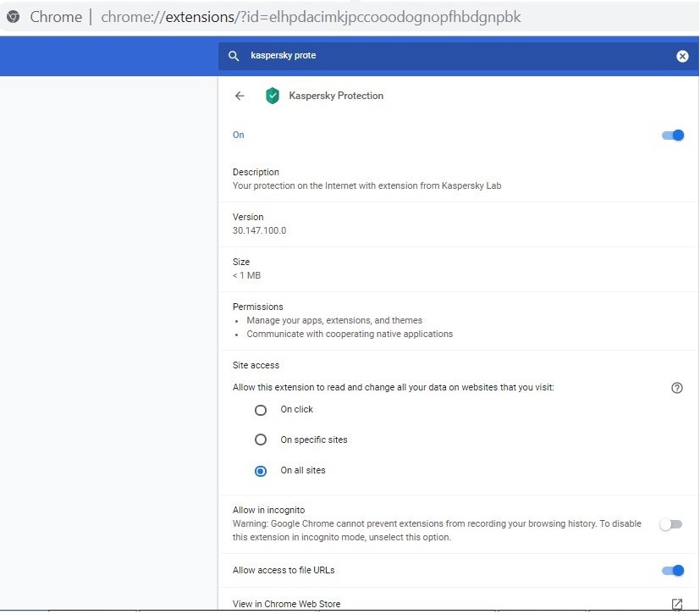
Task: Click 'Allow this extension to read and change' text
Action: 393,387
